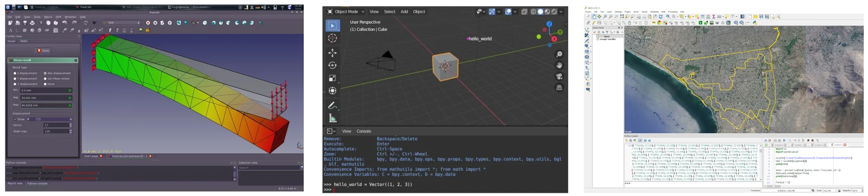Toggle Google Satellite layer visibility in QGIS

pos(598,39)
